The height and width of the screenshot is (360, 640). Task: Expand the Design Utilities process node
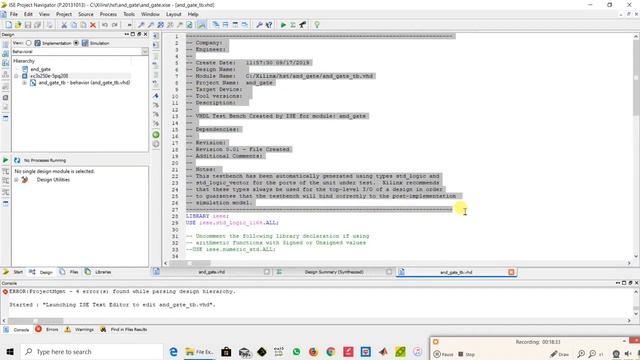pos(16,180)
